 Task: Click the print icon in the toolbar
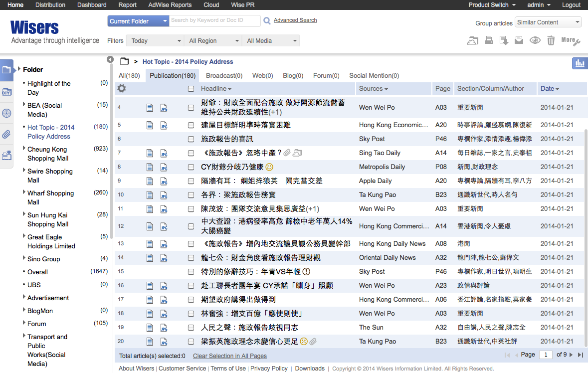[489, 40]
